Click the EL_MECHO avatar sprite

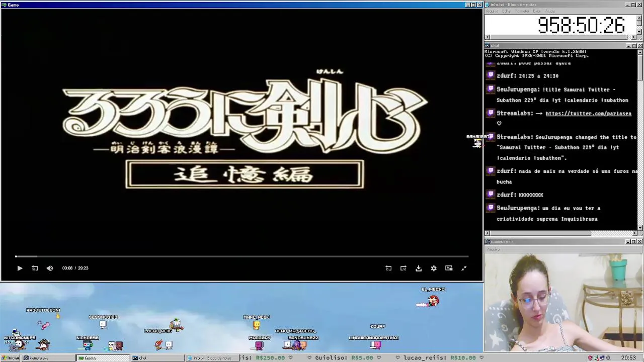tap(433, 301)
